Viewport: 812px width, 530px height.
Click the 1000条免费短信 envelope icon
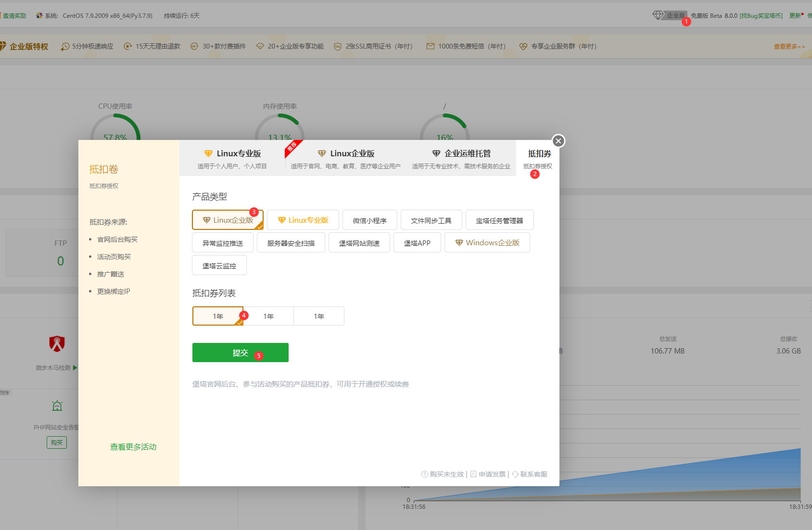point(431,46)
